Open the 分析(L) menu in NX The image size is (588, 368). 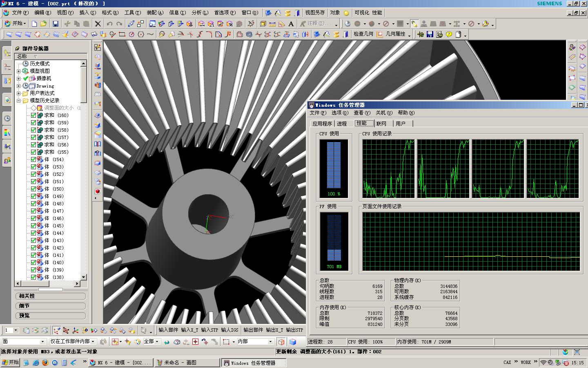200,13
